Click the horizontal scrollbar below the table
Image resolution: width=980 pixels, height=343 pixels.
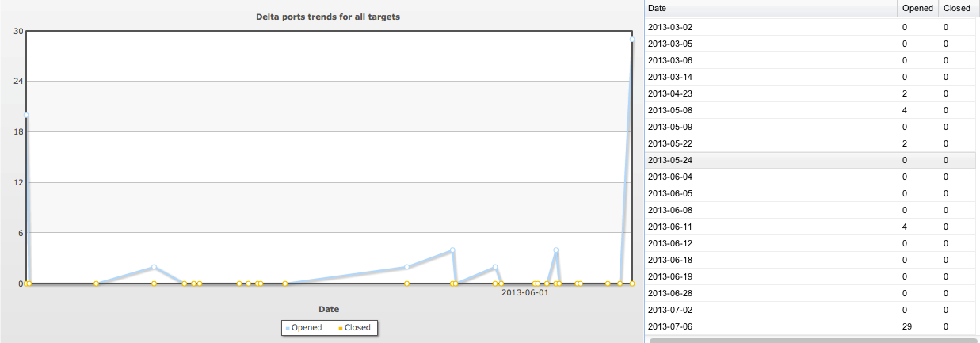[808, 340]
